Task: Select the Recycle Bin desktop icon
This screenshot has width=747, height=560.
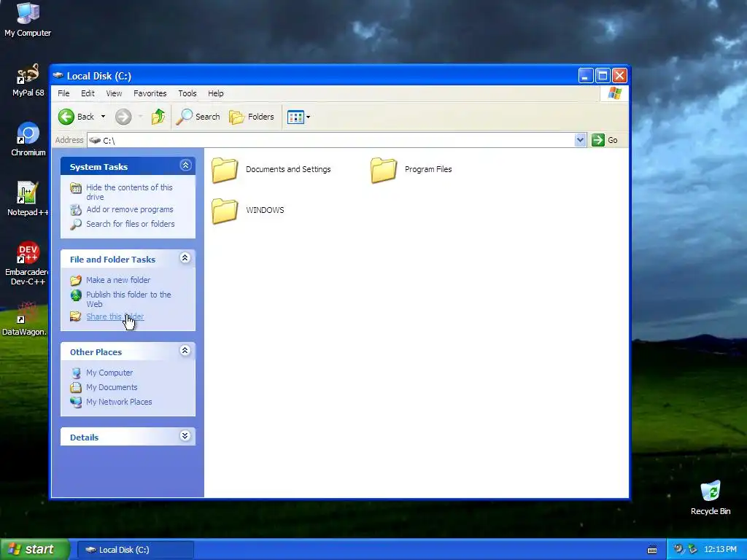Action: click(x=711, y=497)
